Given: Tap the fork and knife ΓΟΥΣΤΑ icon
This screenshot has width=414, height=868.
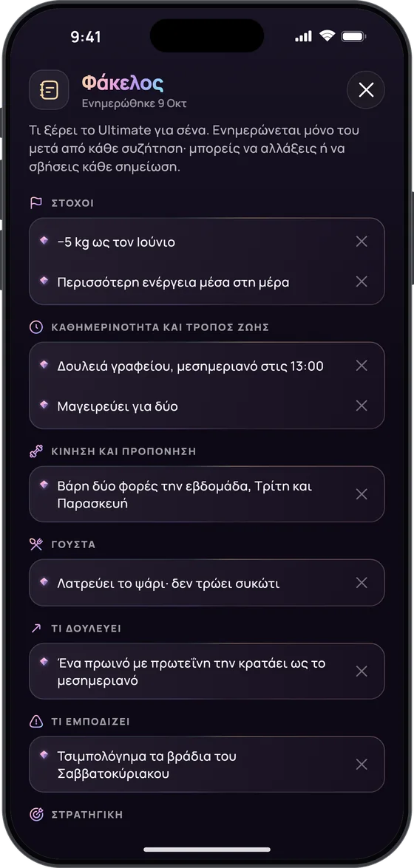Looking at the screenshot, I should 36,544.
